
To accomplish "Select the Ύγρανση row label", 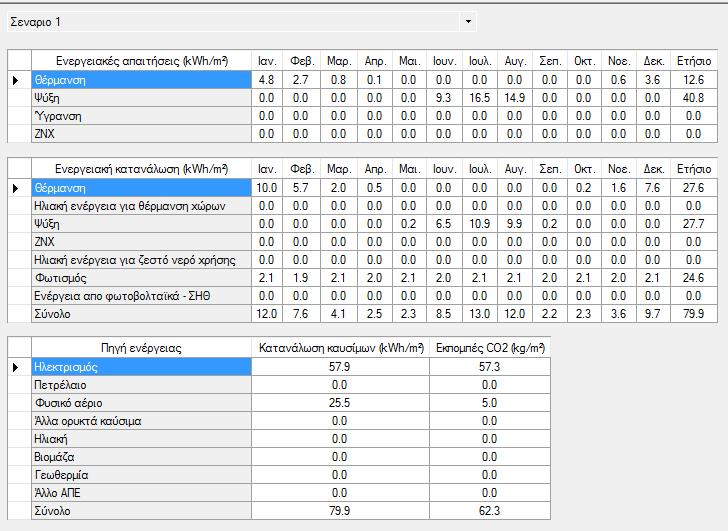I will click(x=142, y=116).
